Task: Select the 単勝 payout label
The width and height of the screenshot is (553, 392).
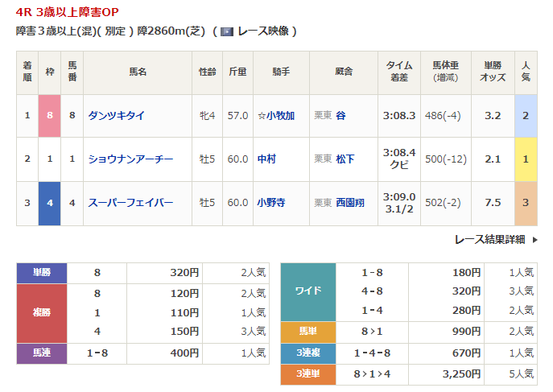Action: (x=42, y=273)
